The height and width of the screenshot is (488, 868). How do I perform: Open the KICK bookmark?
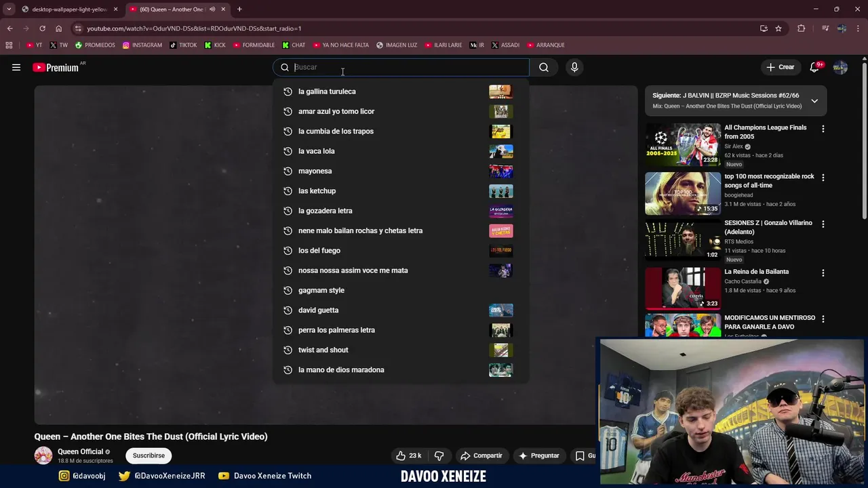click(x=216, y=45)
